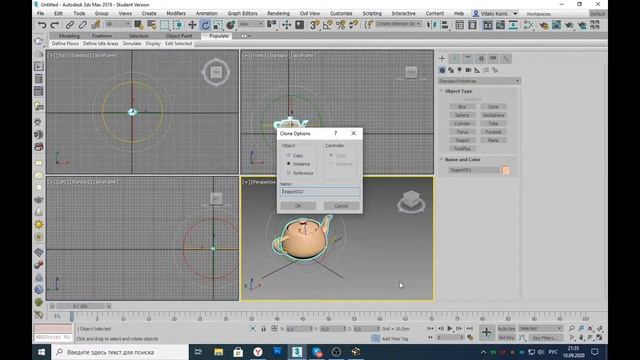
Task: Select the Copy radio button under Object
Action: coord(289,156)
